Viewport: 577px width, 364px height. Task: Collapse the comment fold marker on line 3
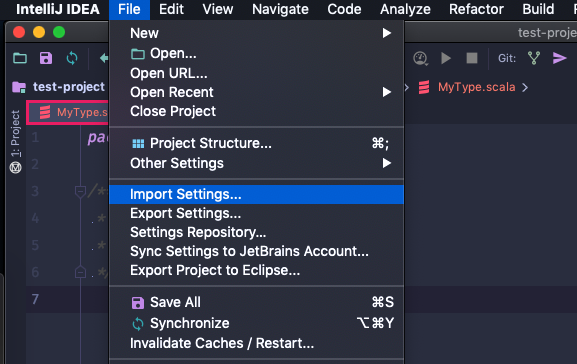coord(80,191)
